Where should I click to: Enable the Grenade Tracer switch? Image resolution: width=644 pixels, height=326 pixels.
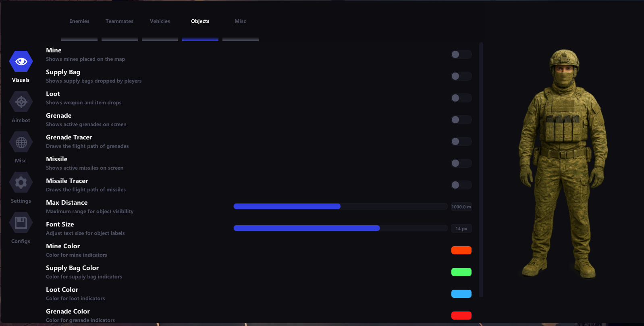[461, 141]
